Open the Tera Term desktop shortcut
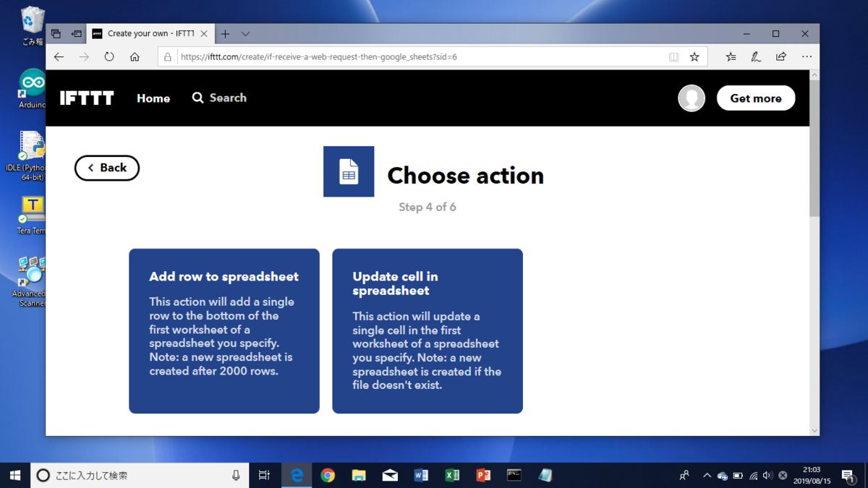The width and height of the screenshot is (868, 488). tap(32, 215)
